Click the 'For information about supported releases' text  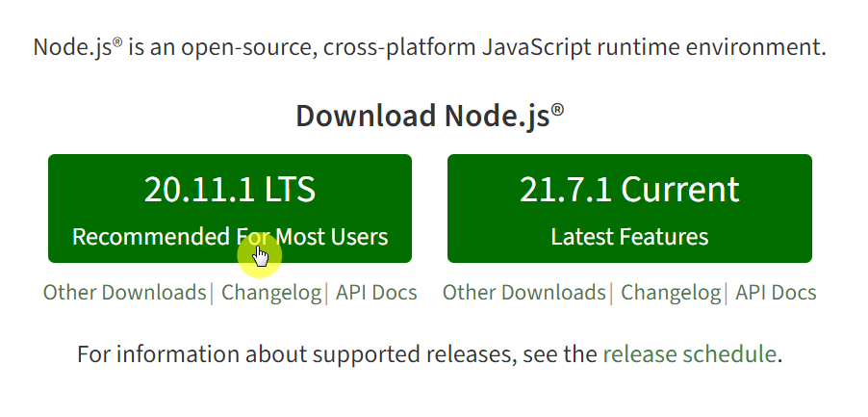(429, 353)
